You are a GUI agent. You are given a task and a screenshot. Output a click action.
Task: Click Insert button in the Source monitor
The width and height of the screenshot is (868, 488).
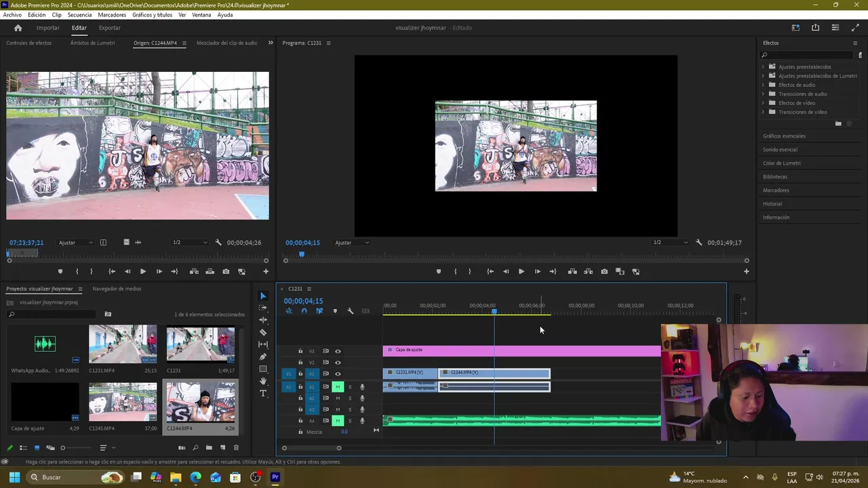pyautogui.click(x=194, y=272)
